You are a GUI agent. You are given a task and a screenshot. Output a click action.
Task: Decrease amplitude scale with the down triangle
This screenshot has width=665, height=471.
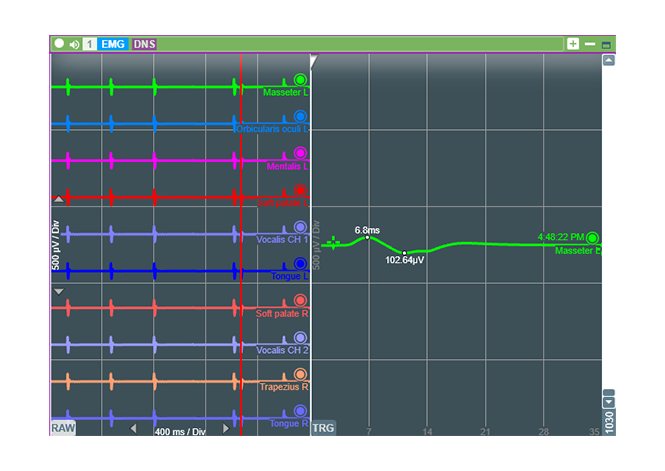click(x=58, y=291)
